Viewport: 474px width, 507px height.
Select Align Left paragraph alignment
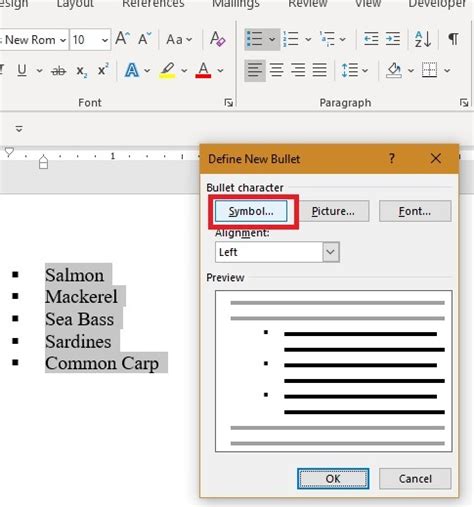(x=255, y=70)
